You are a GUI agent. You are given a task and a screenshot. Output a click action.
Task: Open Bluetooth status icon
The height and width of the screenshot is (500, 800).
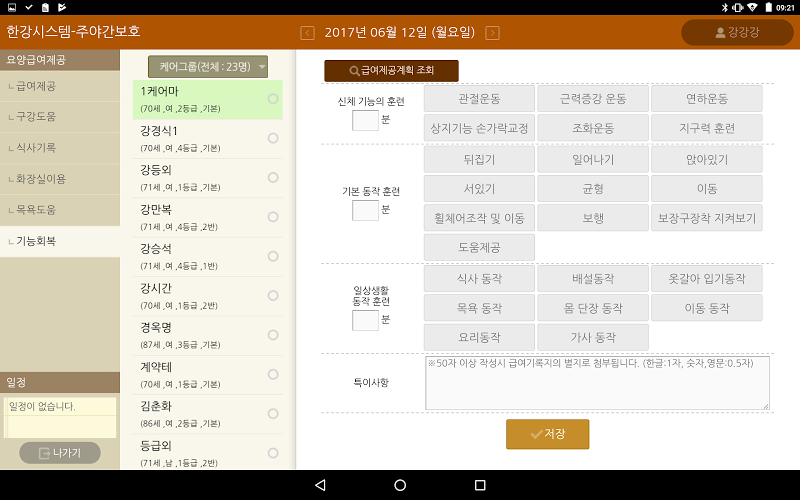(x=724, y=7)
